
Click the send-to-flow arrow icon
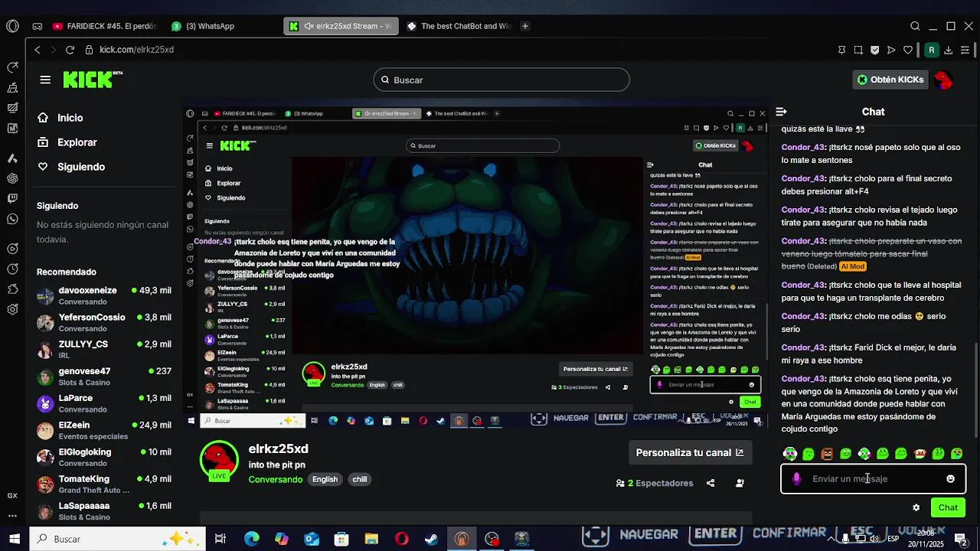891,50
